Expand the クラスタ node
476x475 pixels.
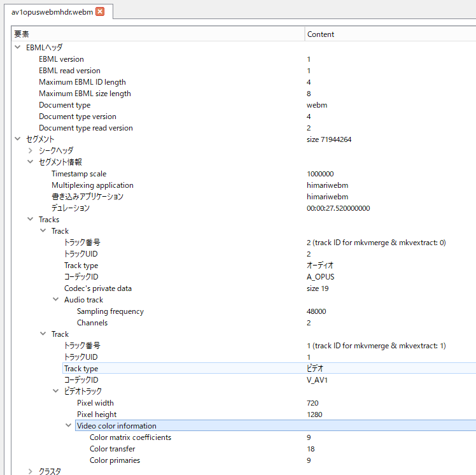click(x=31, y=472)
